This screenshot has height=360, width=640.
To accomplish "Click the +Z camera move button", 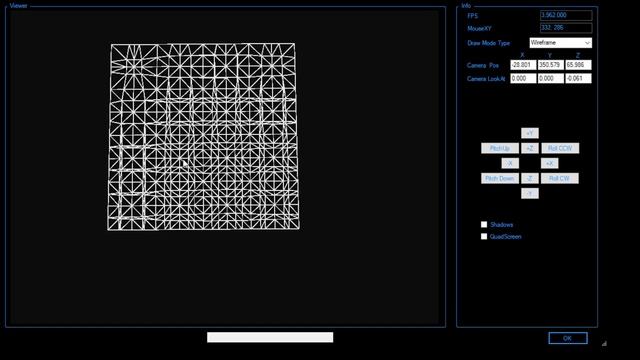I will click(x=530, y=148).
